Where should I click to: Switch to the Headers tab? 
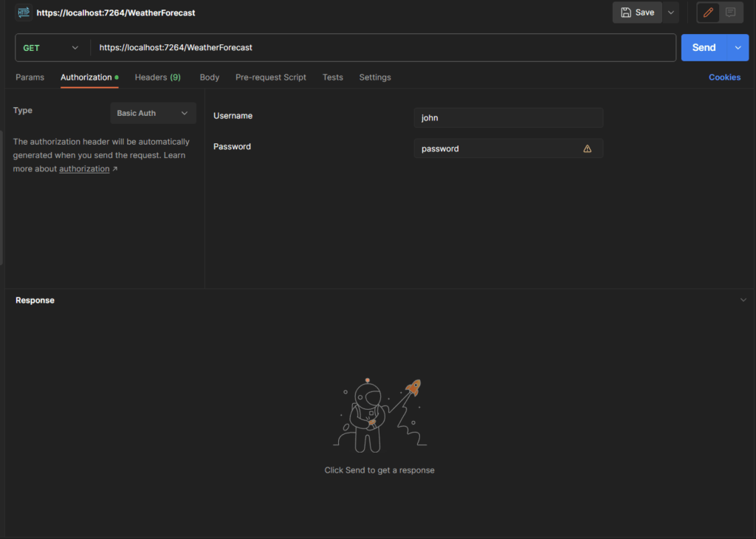[157, 77]
